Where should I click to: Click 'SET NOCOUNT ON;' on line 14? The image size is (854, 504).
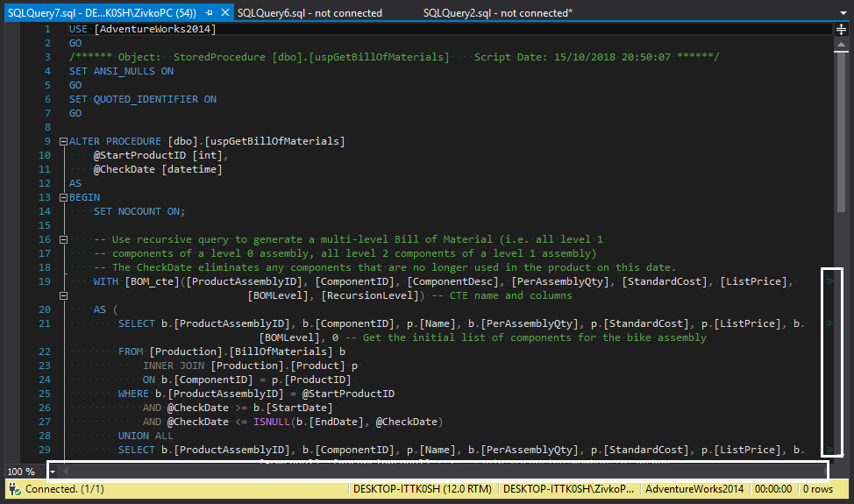[x=139, y=212]
